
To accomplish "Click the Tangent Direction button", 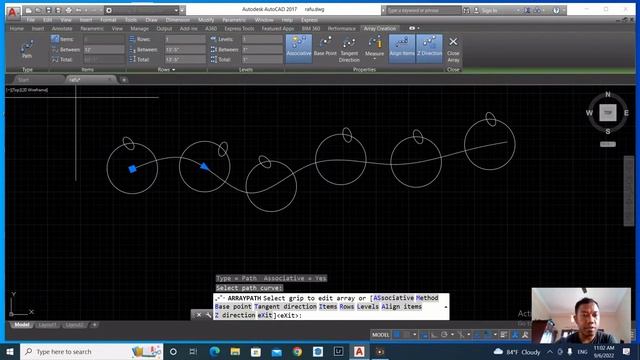I will [x=349, y=49].
